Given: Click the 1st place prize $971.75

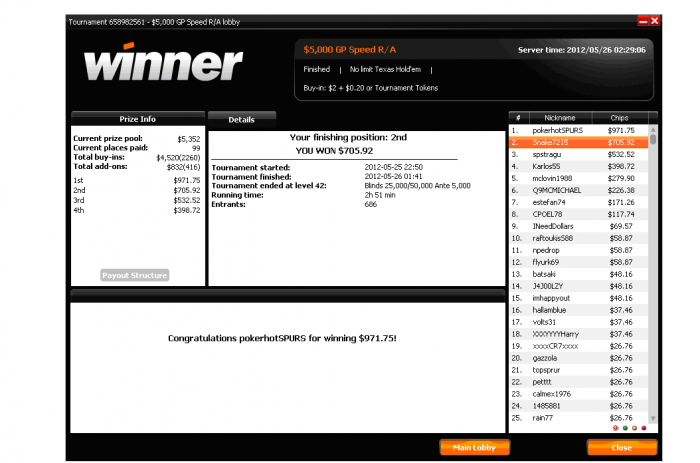Looking at the screenshot, I should point(187,180).
